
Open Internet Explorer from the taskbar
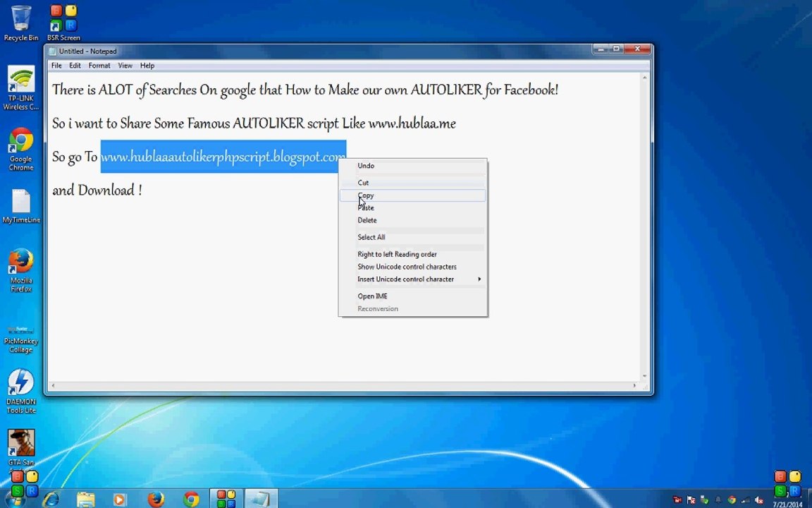click(51, 500)
